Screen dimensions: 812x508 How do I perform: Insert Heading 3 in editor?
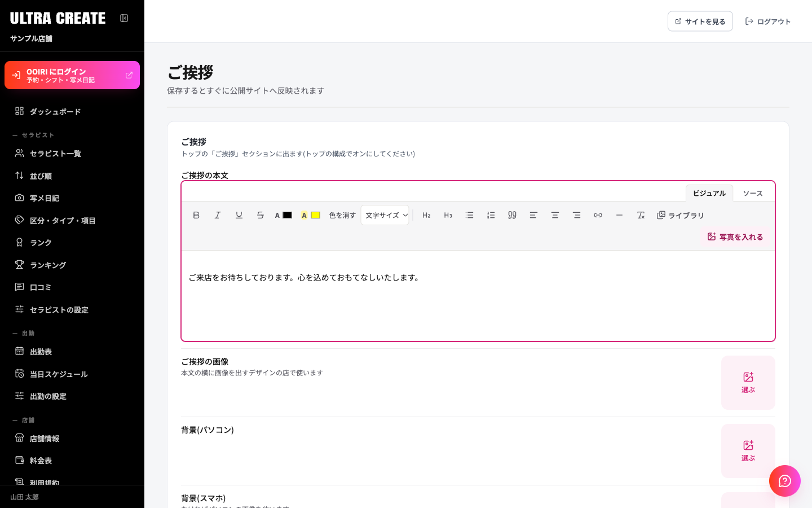pyautogui.click(x=448, y=215)
